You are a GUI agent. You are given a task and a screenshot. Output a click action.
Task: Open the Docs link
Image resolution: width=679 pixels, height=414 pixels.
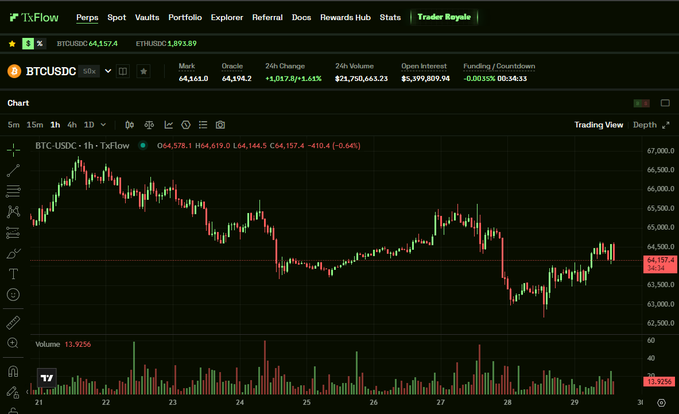pyautogui.click(x=301, y=17)
